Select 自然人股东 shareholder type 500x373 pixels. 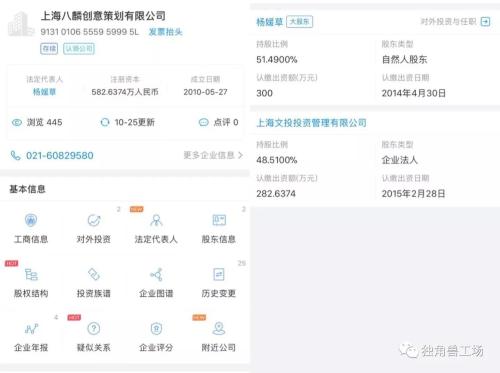coord(404,60)
